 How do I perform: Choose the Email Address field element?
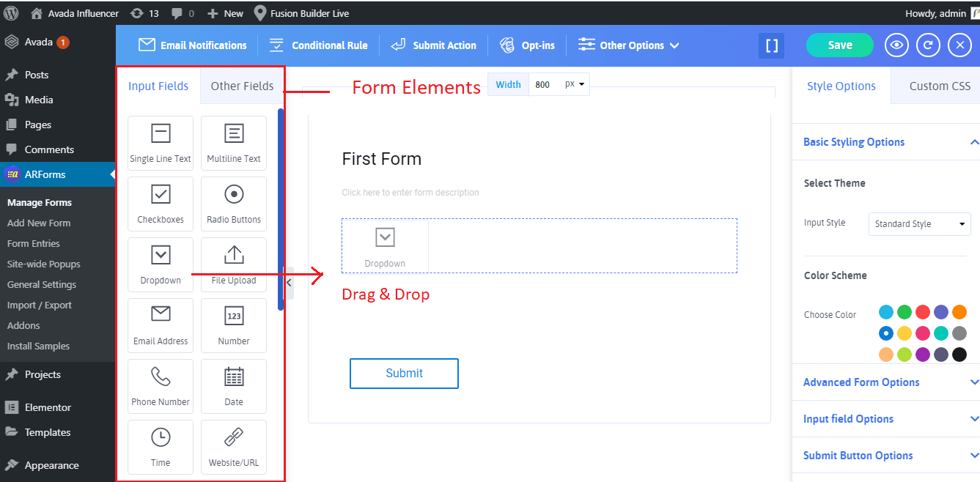(161, 325)
